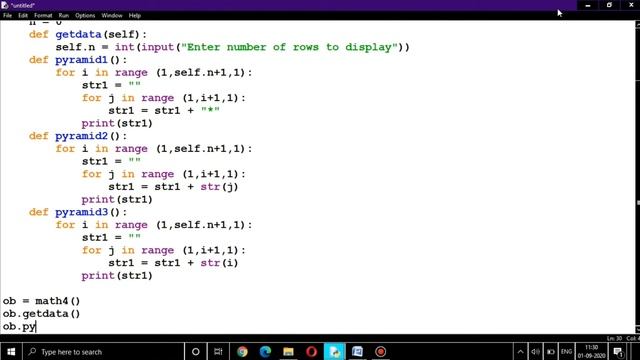Click the battery status icon
This screenshot has height=360, width=640.
(x=551, y=351)
